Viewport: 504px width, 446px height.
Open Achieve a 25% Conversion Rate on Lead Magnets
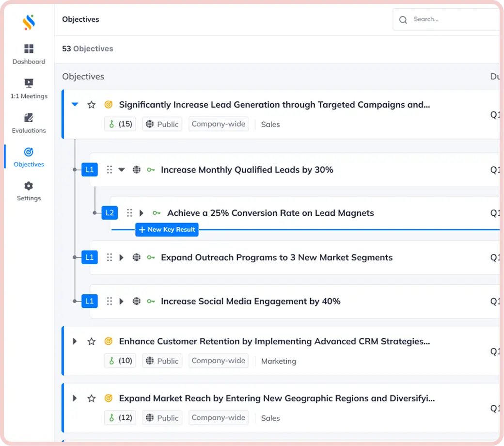point(270,213)
